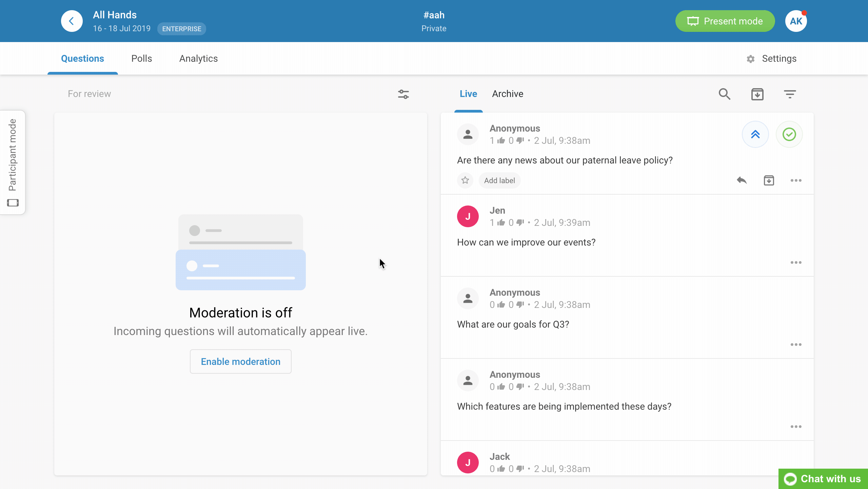Open more options for Jen's events question
868x489 pixels.
[x=796, y=262]
